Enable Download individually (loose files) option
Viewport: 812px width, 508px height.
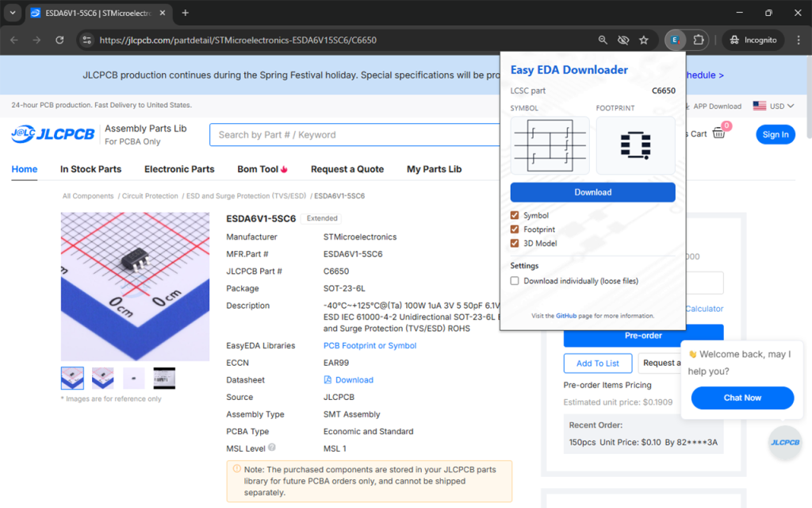click(x=515, y=281)
